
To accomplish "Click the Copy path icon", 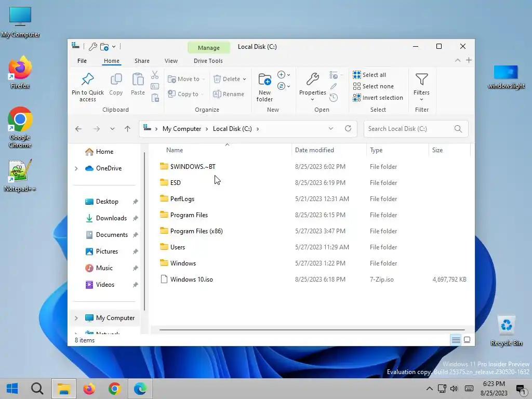I will click(155, 86).
